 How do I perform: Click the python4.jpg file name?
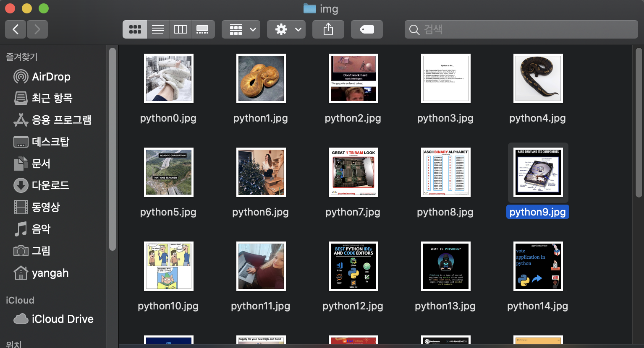coord(538,118)
